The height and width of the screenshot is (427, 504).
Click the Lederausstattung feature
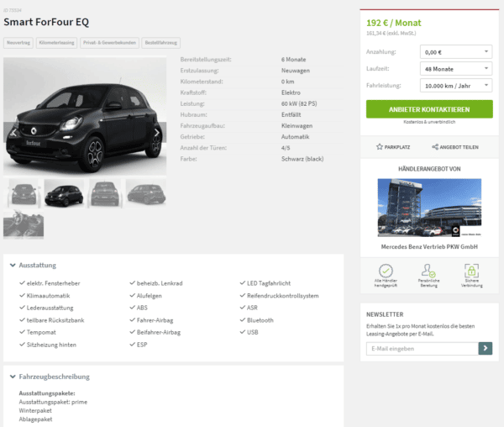coord(50,308)
